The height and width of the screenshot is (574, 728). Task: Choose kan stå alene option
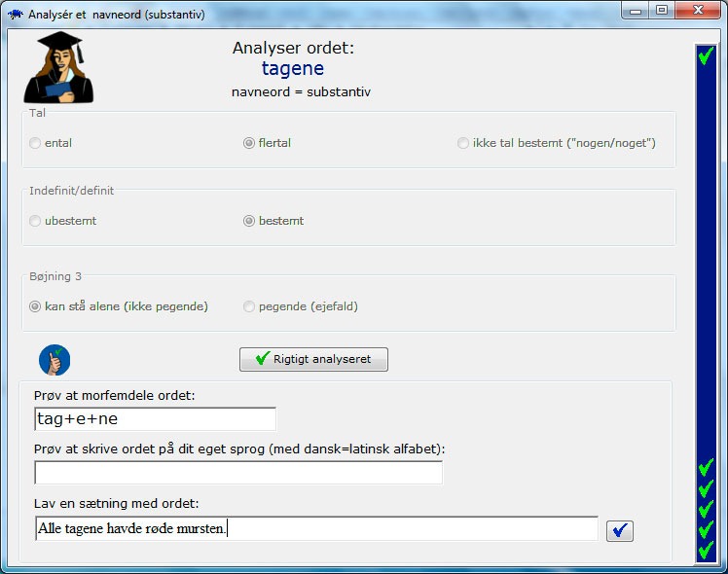pos(35,306)
